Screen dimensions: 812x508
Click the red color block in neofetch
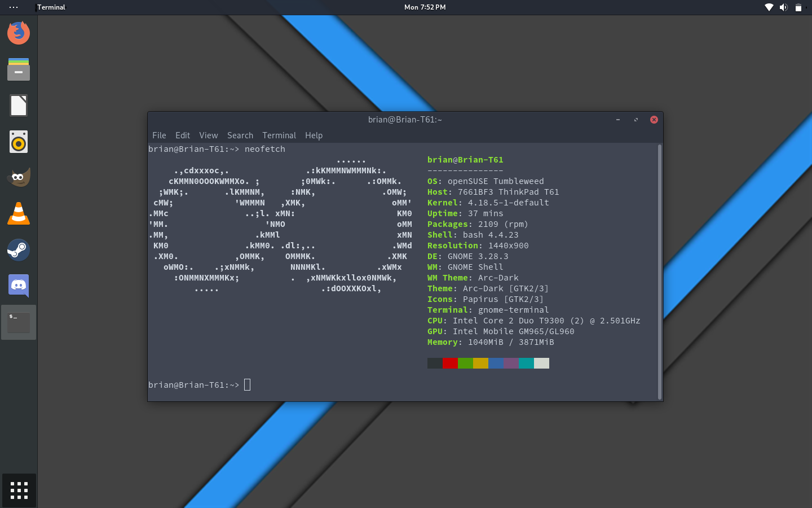[450, 363]
